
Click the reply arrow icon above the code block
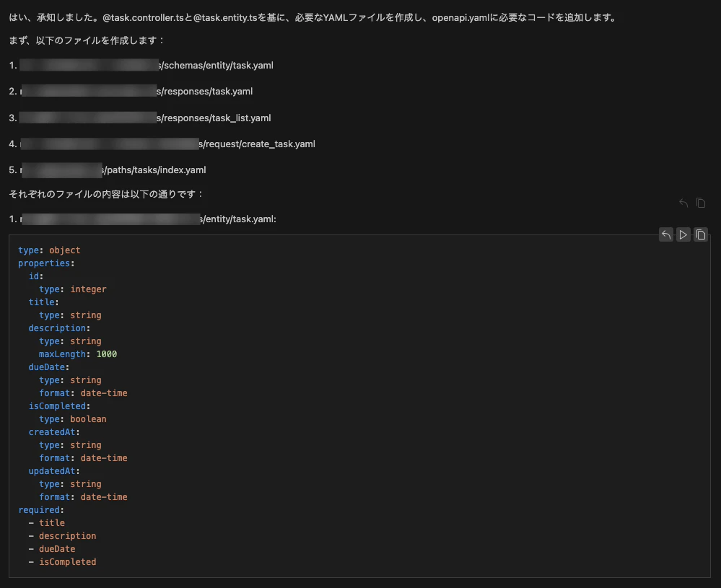pos(683,203)
